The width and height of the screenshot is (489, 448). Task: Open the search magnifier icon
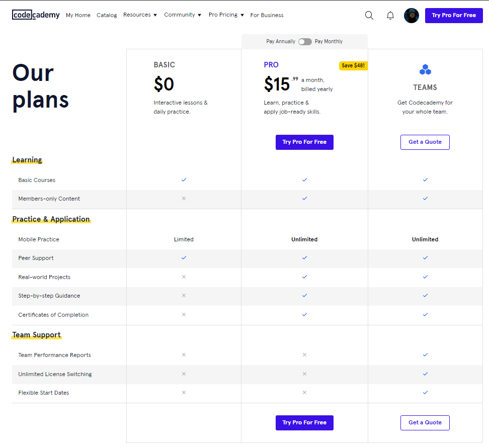(x=369, y=15)
